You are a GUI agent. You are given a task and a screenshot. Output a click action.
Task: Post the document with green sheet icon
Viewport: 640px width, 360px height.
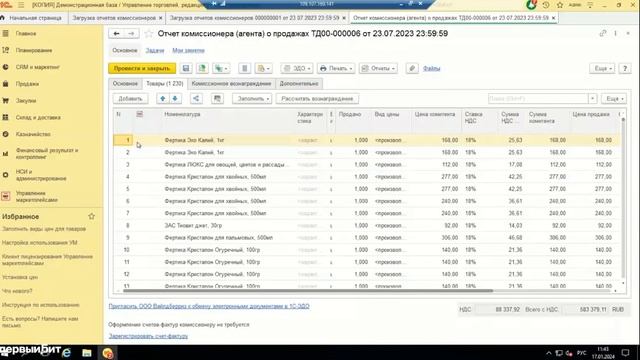tap(202, 68)
